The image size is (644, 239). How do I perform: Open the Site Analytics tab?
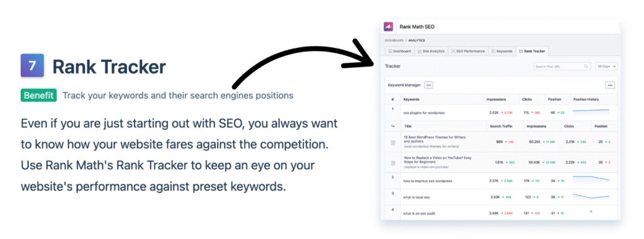(x=431, y=52)
